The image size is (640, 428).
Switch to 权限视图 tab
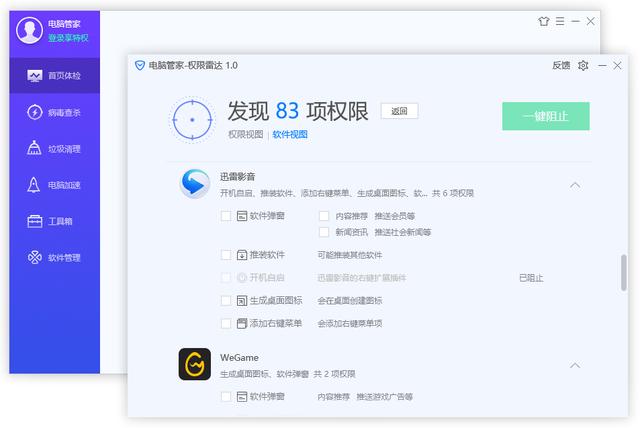click(246, 134)
